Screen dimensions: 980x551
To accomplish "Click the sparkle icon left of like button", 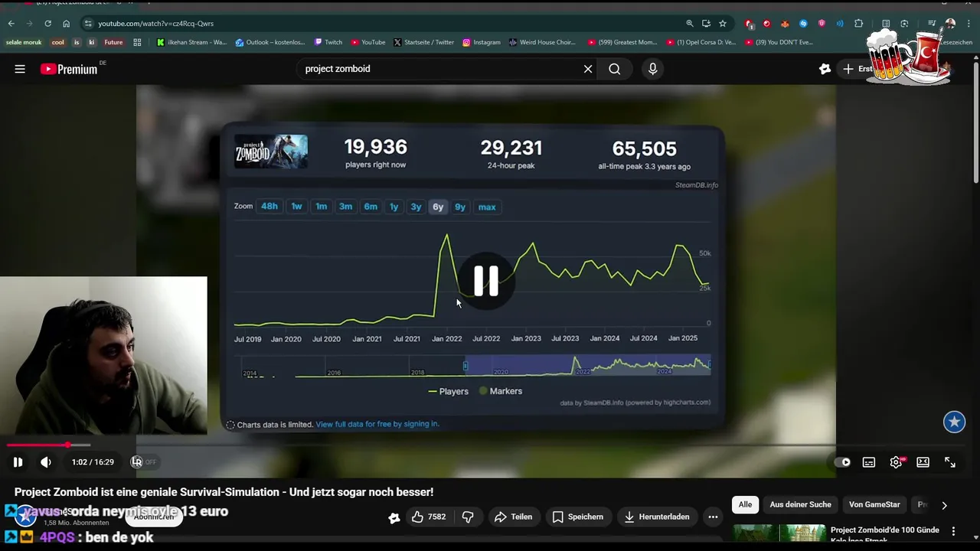I will 394,517.
